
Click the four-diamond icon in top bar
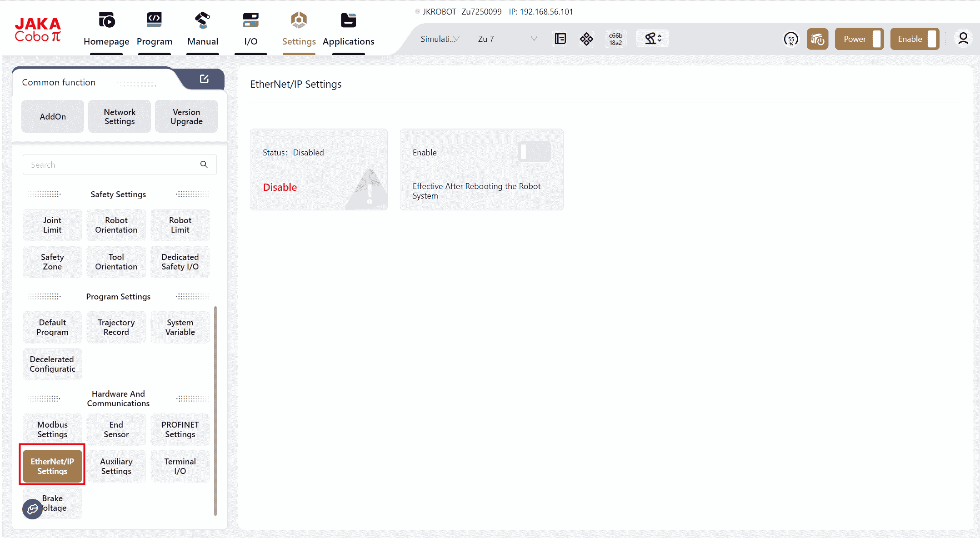pos(586,39)
